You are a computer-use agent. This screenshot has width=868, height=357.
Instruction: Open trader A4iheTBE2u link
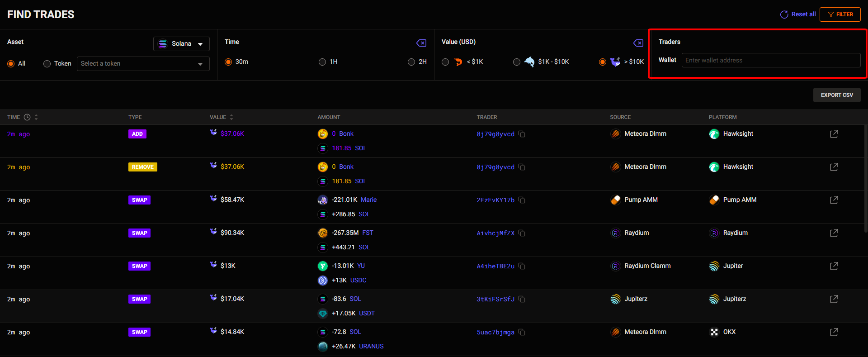[x=495, y=266]
